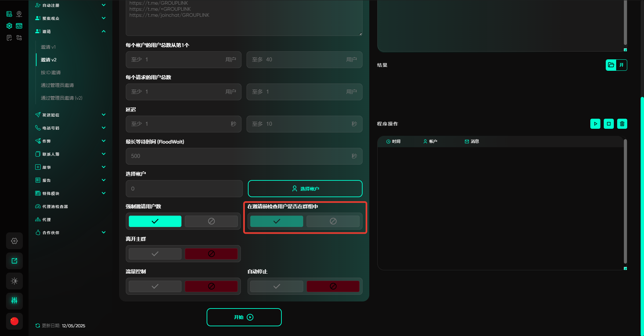Click the trash icon to clear log
The width and height of the screenshot is (644, 336).
622,124
